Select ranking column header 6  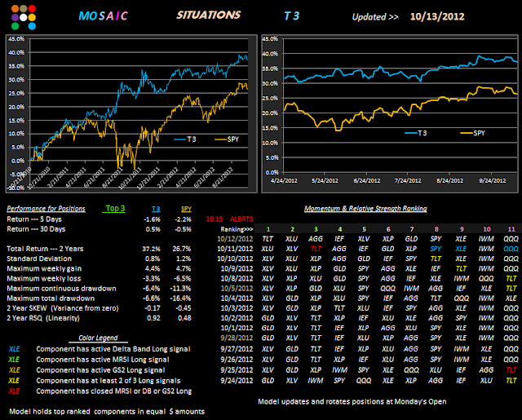point(388,229)
